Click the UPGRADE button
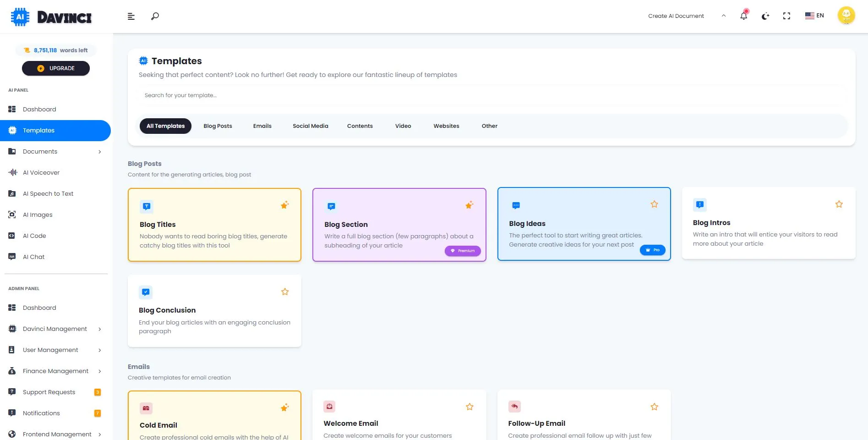 pos(56,68)
